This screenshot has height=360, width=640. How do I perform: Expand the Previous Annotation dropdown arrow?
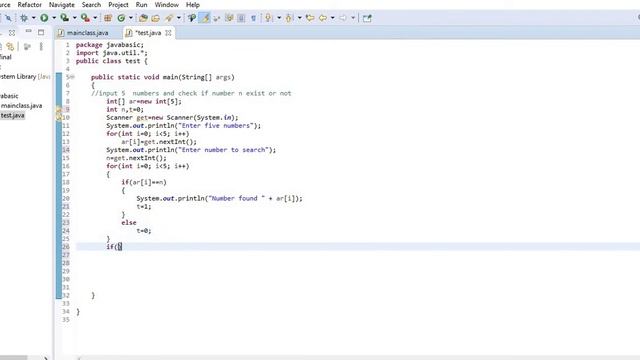click(x=299, y=18)
